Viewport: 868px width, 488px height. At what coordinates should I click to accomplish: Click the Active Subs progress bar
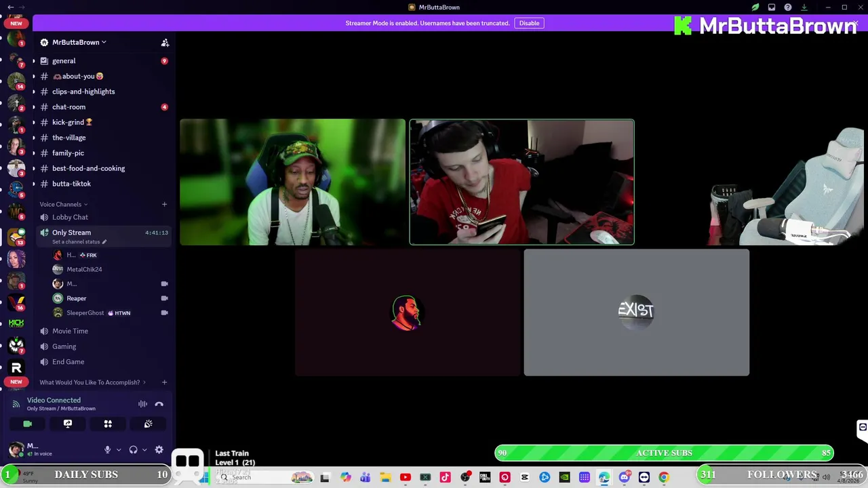(x=664, y=453)
